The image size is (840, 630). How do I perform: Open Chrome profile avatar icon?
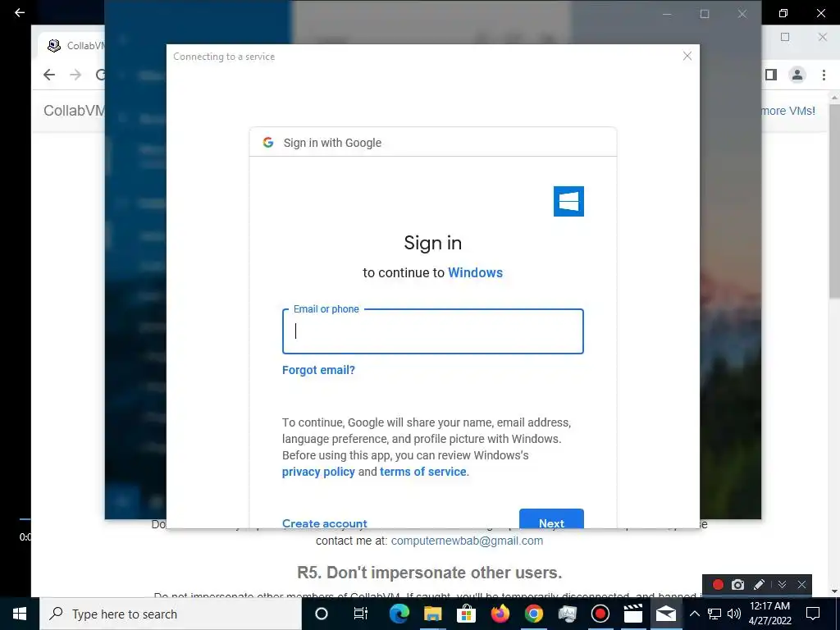pyautogui.click(x=797, y=75)
